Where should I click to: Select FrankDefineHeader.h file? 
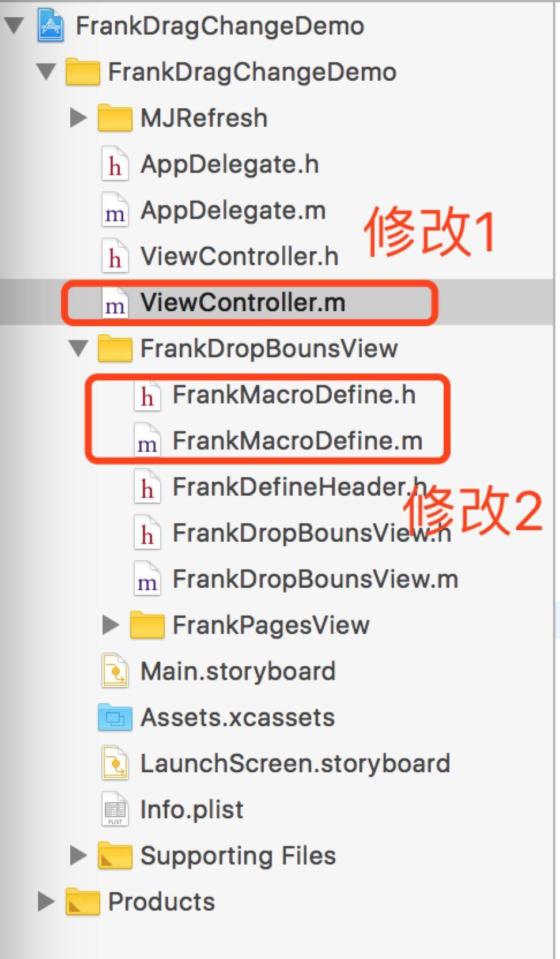click(x=300, y=487)
